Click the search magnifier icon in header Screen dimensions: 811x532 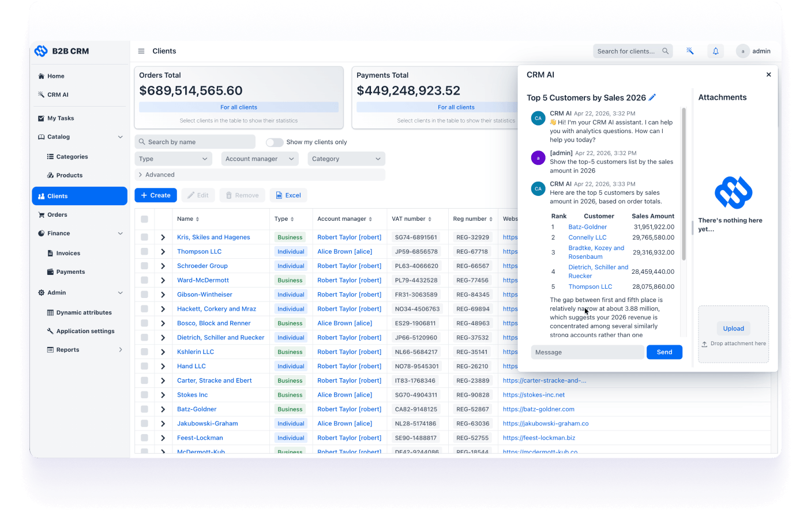coord(665,51)
